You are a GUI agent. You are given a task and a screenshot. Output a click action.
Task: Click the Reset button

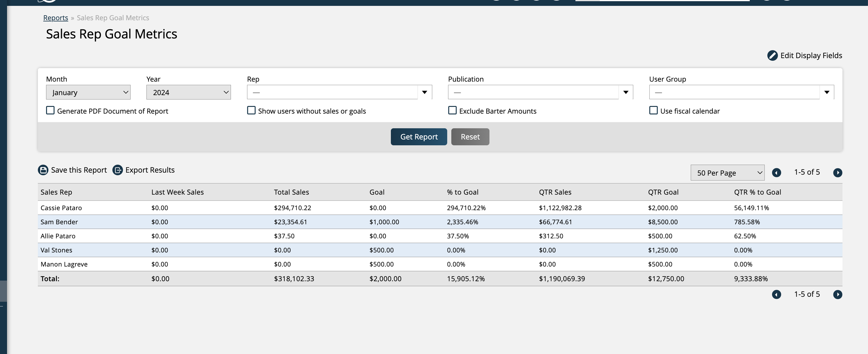(x=470, y=137)
